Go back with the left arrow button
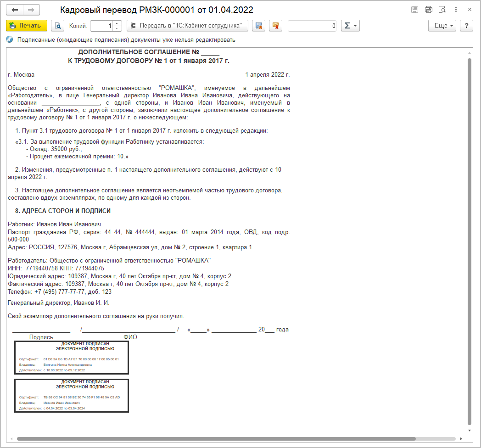The image size is (481, 448). [x=15, y=10]
